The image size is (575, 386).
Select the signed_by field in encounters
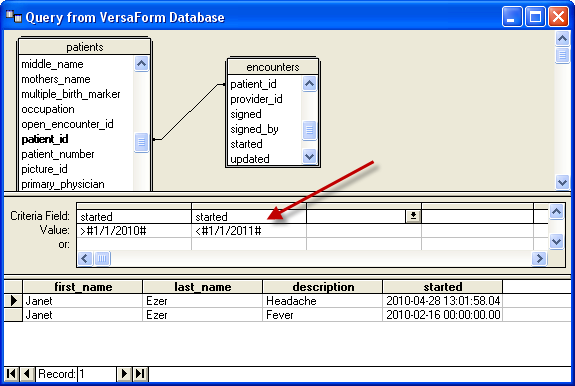(x=254, y=129)
